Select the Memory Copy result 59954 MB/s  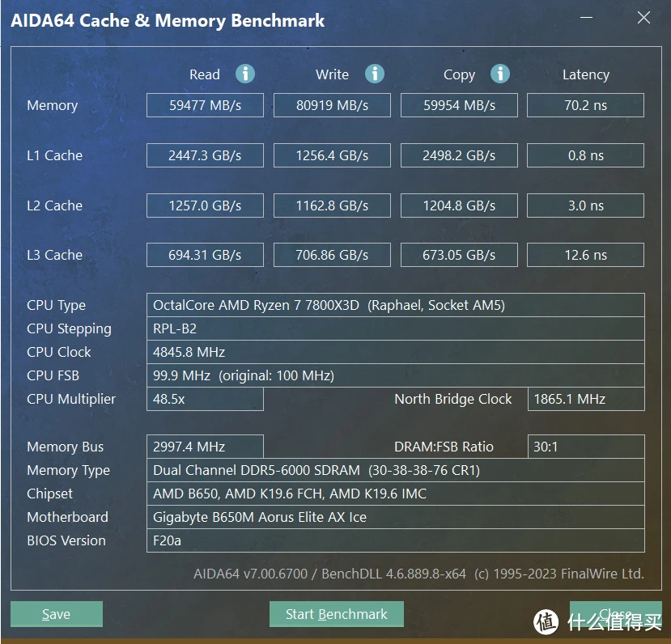(x=459, y=105)
